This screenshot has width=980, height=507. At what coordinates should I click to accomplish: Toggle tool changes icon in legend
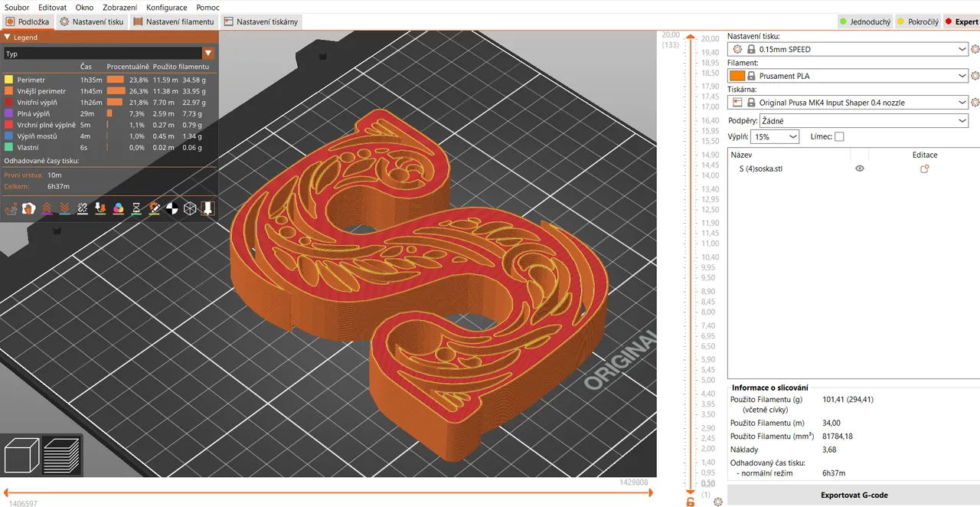coord(100,208)
